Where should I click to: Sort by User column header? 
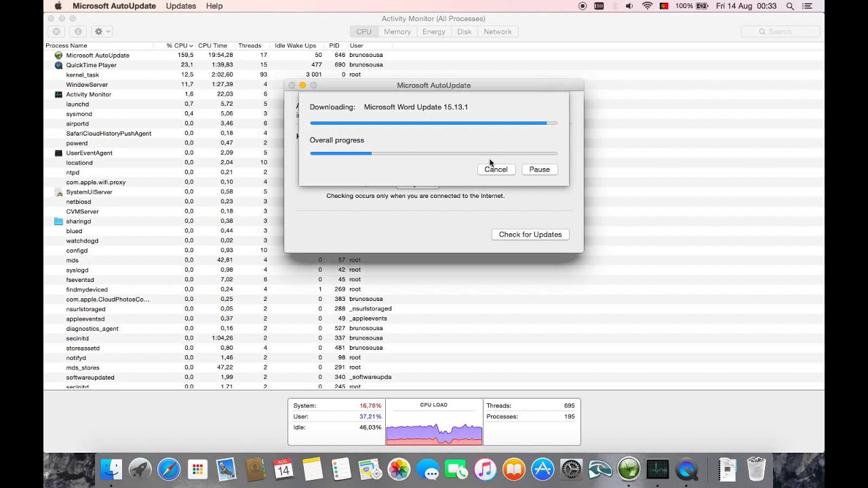(x=357, y=45)
